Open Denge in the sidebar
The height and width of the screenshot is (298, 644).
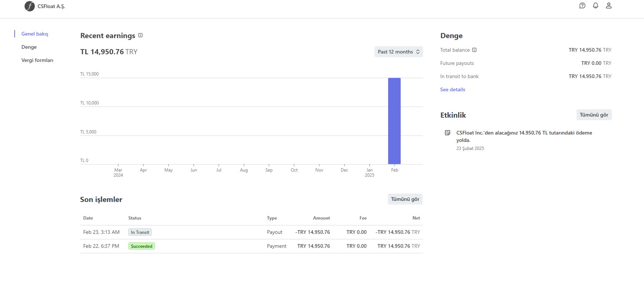(29, 47)
